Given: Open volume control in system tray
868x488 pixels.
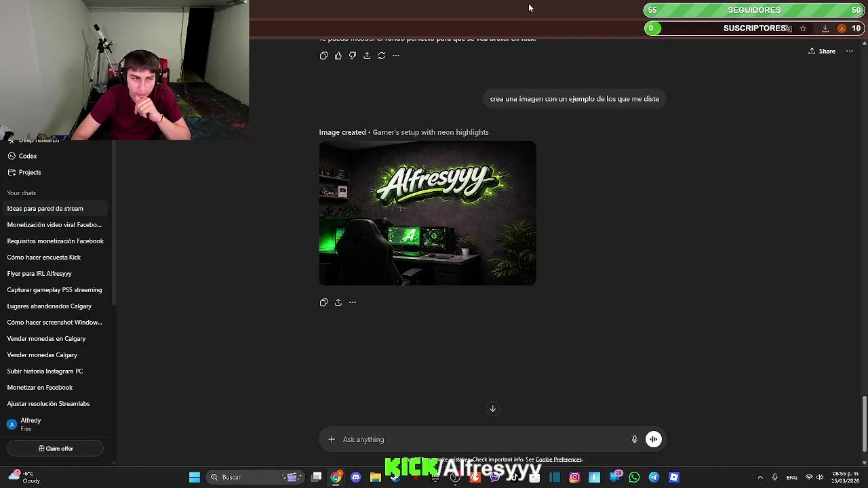Looking at the screenshot, I should [x=819, y=477].
